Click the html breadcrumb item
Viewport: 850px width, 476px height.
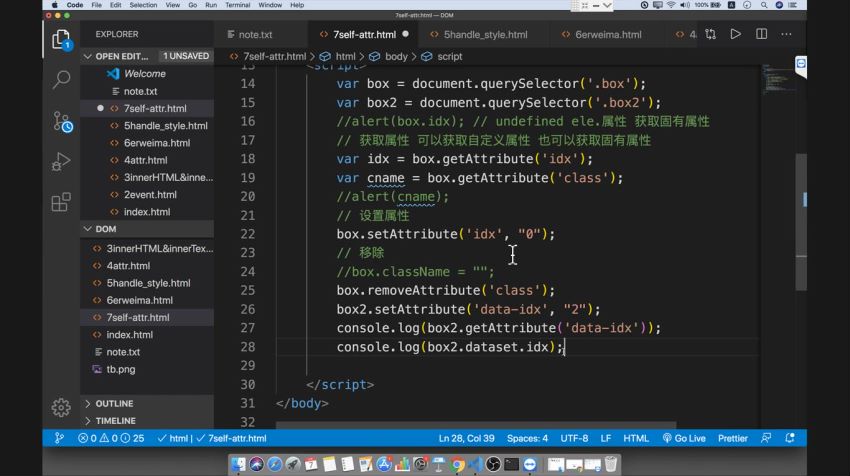345,56
